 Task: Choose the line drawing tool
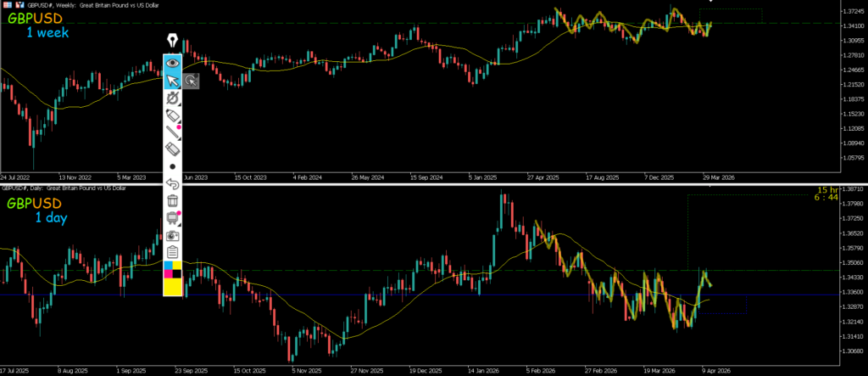tap(173, 132)
